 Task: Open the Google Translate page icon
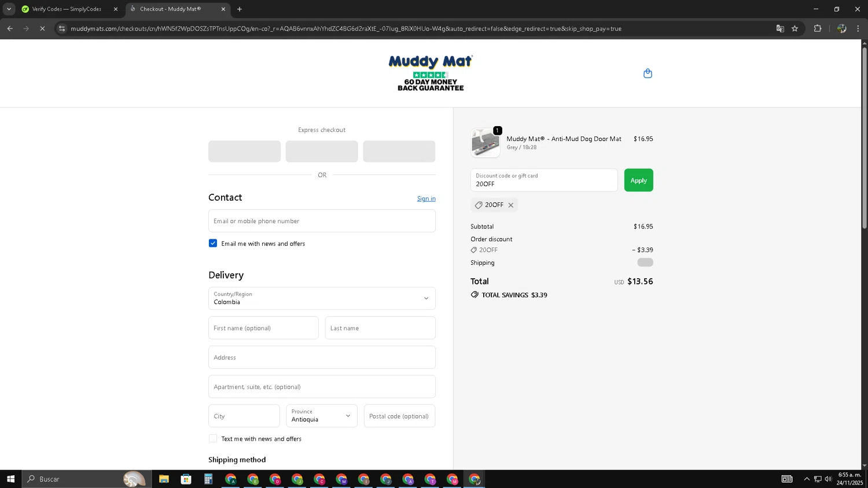(780, 28)
